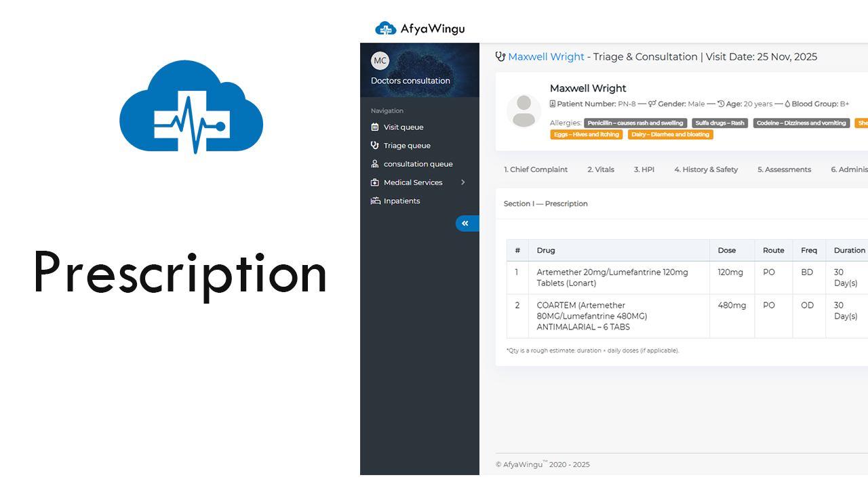Click the Inpatients bed icon

[x=375, y=201]
